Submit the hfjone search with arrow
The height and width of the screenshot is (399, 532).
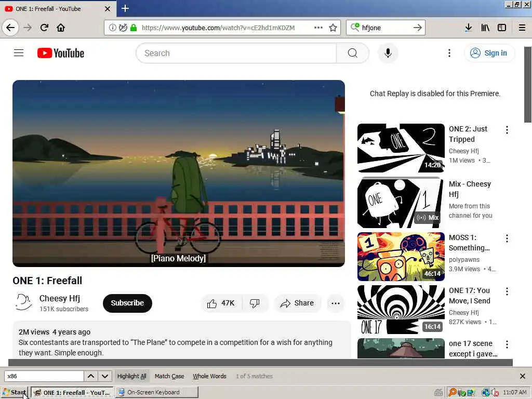click(418, 28)
